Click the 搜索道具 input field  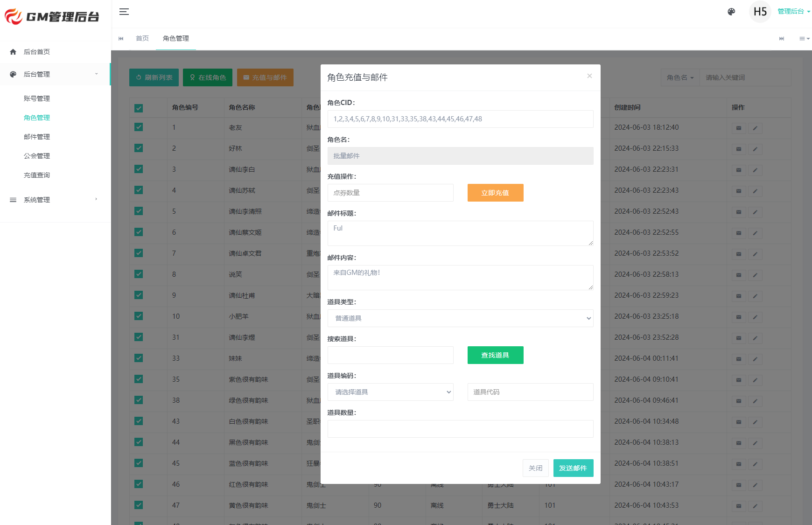coord(390,355)
